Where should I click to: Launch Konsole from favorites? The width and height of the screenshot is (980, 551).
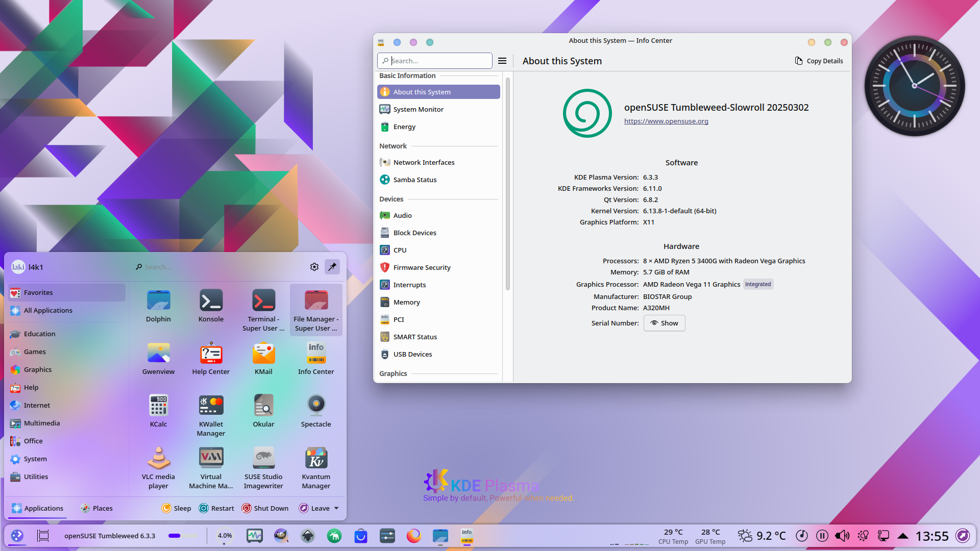point(211,306)
